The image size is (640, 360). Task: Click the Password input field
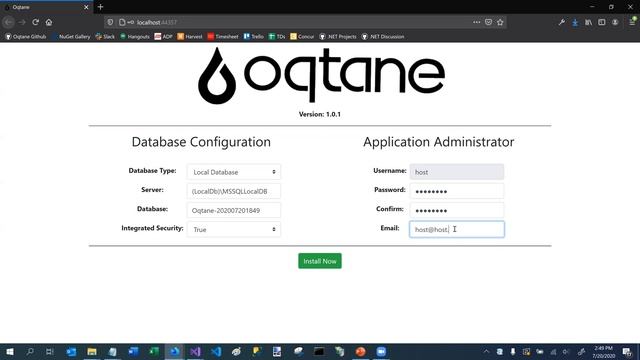pos(457,191)
